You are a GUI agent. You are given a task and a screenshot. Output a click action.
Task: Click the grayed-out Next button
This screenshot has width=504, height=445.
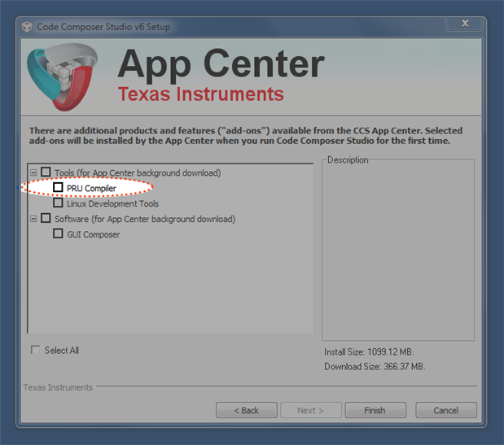(311, 410)
